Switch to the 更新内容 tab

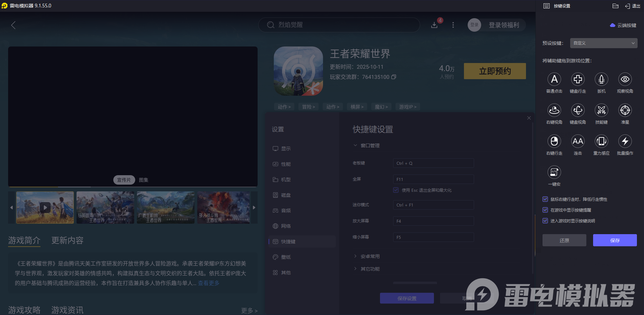[x=67, y=240]
